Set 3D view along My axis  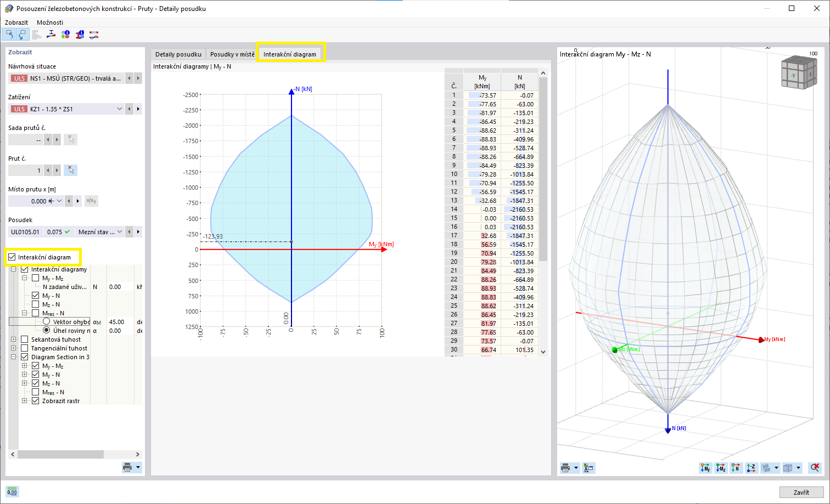click(705, 468)
